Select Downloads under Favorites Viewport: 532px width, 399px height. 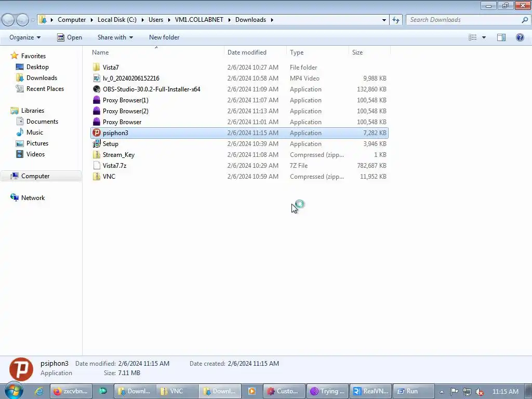[x=36, y=78]
